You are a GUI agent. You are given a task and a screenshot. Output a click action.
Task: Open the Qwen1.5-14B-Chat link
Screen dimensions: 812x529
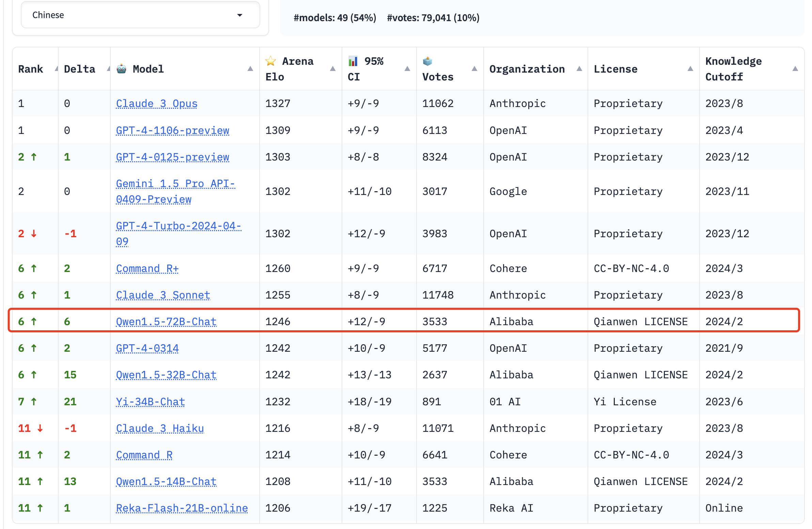pos(166,482)
